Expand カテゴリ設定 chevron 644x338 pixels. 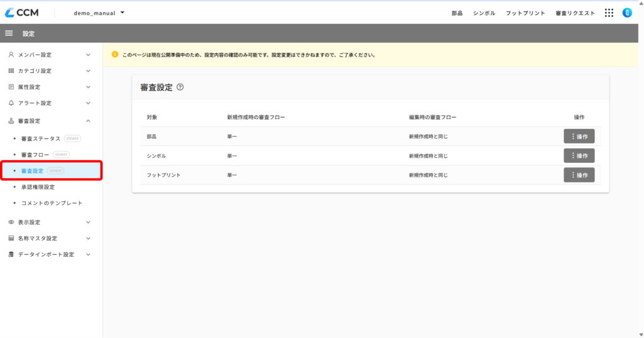(88, 70)
